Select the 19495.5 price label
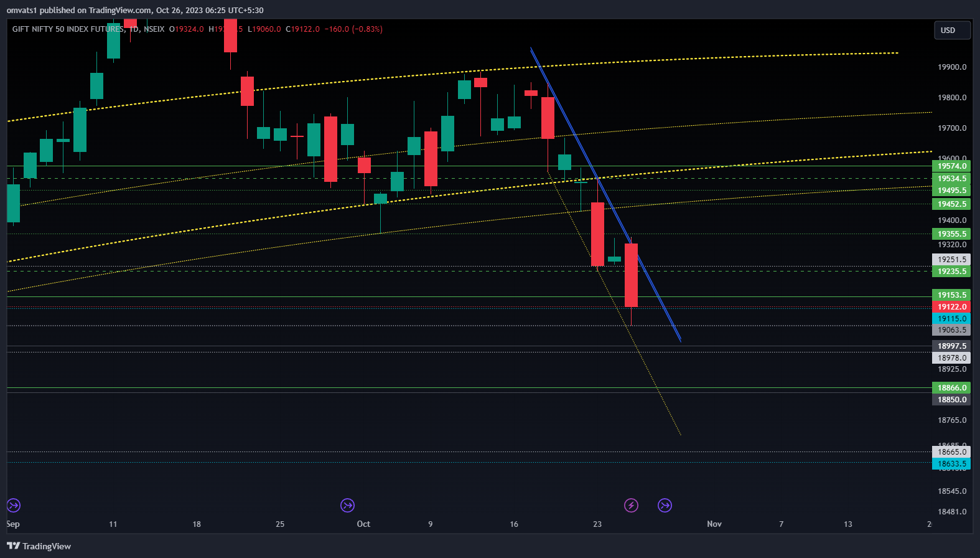980x558 pixels. click(x=951, y=191)
